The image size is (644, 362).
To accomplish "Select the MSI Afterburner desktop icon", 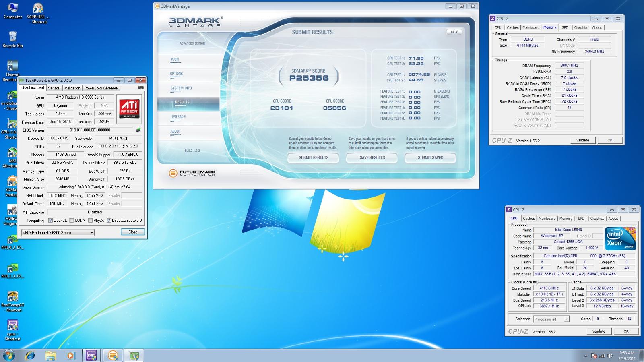I will [x=10, y=157].
